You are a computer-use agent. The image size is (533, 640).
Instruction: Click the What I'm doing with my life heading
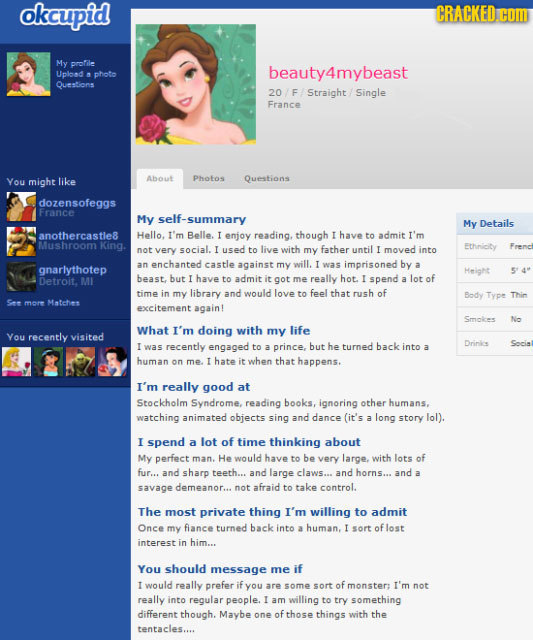coord(224,331)
